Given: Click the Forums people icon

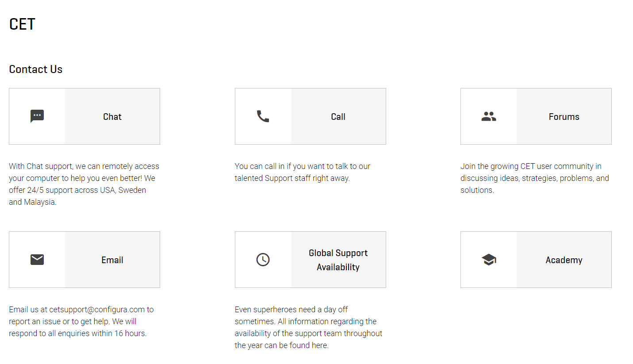Looking at the screenshot, I should pyautogui.click(x=489, y=116).
